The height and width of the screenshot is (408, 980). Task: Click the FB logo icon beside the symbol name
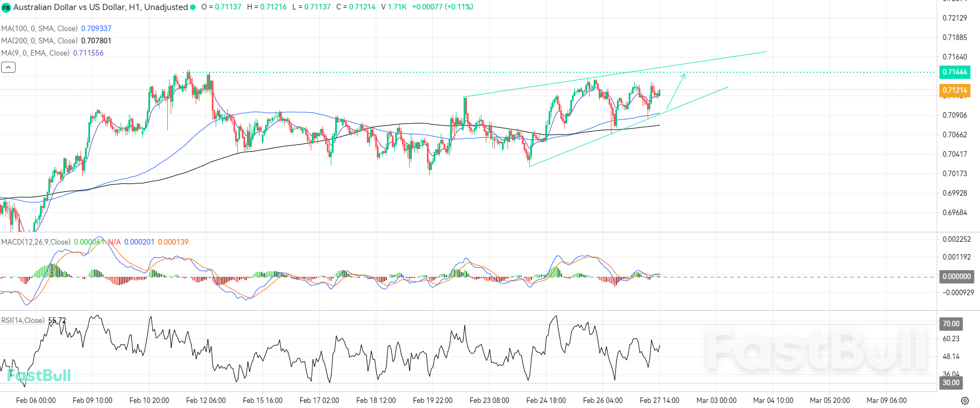(x=6, y=8)
